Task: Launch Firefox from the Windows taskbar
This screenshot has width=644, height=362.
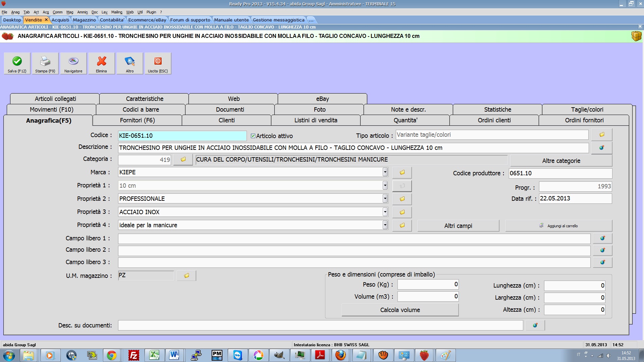Action: pos(340,355)
